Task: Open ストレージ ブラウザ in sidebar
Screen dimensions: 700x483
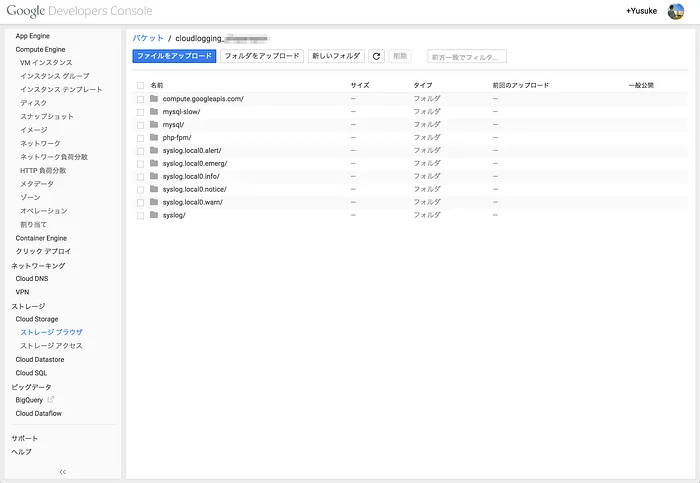Action: click(x=51, y=332)
